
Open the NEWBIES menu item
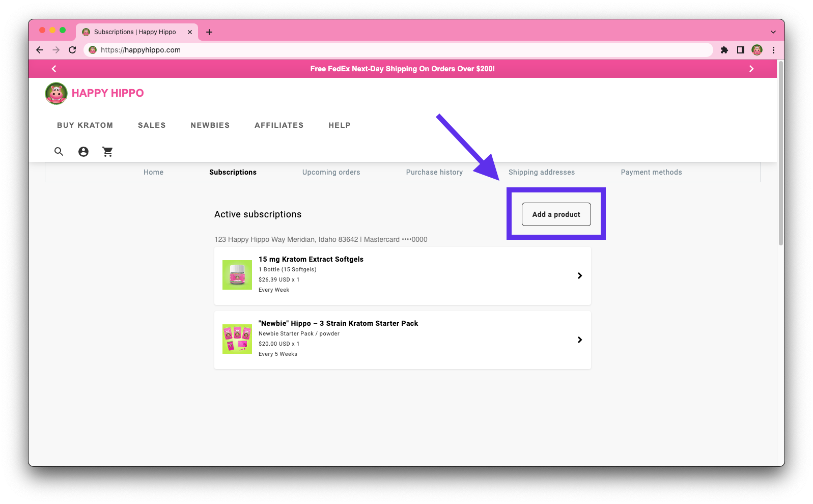pyautogui.click(x=210, y=125)
